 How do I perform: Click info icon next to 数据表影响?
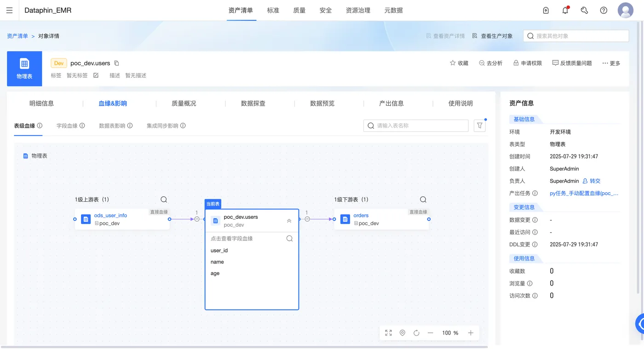coord(130,126)
